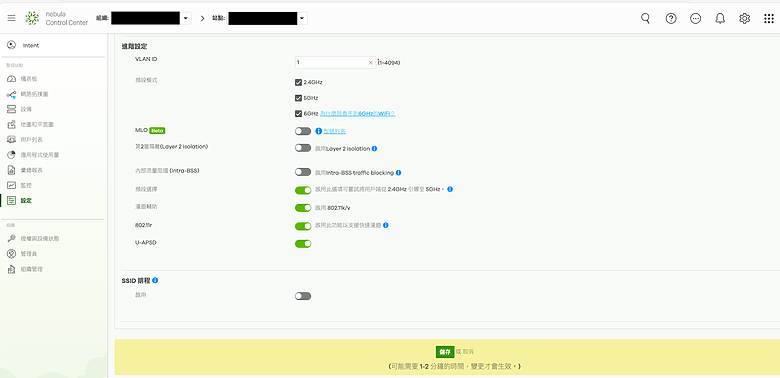Click the U-APSD label text
The image size is (780, 378).
pyautogui.click(x=146, y=242)
